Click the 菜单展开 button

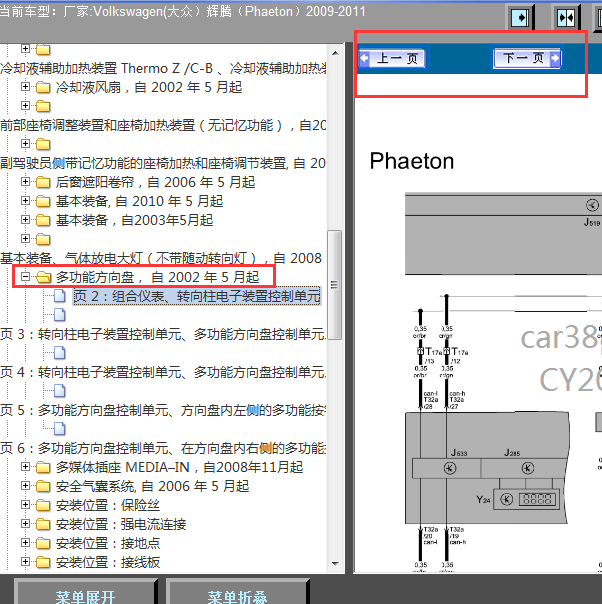point(86,593)
